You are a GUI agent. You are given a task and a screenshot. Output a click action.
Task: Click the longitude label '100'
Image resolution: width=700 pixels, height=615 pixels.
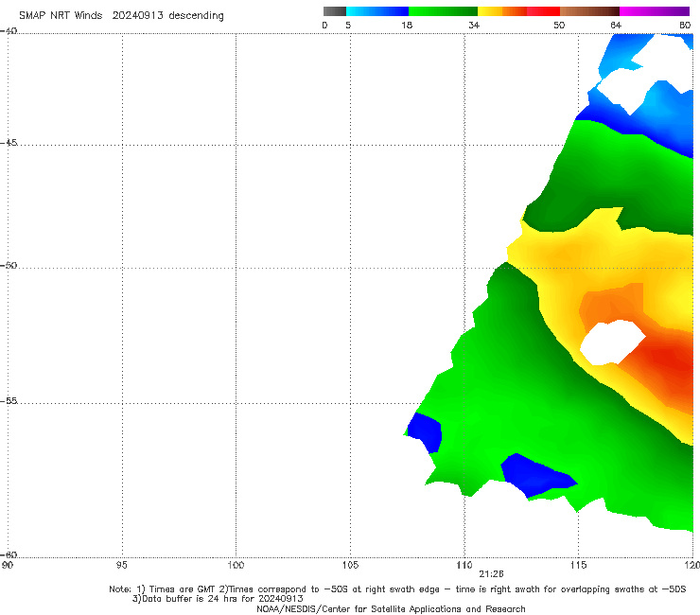pyautogui.click(x=236, y=566)
